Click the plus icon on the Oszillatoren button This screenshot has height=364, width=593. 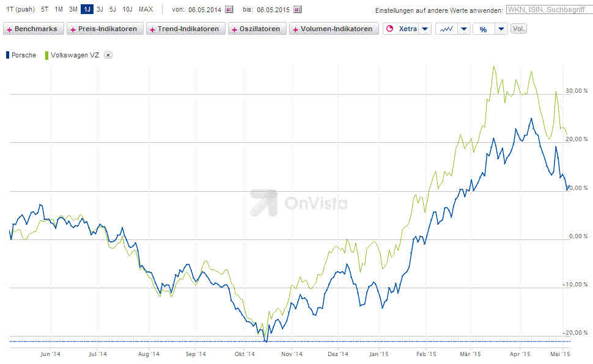point(234,28)
